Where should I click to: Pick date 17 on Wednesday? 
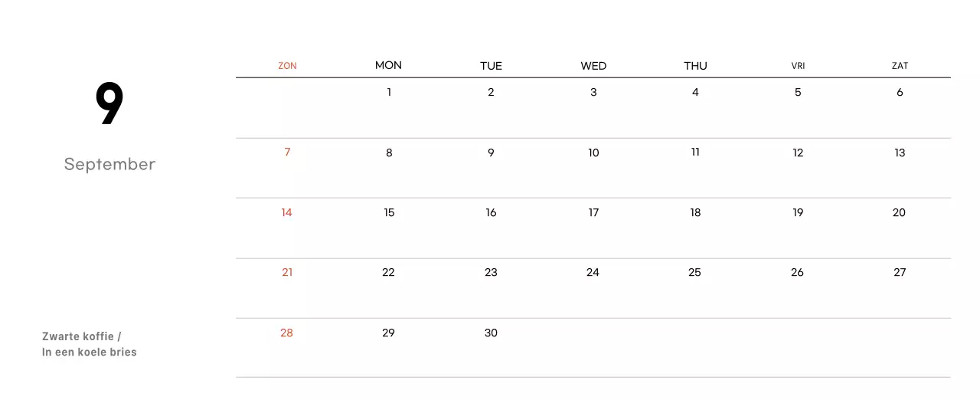click(x=593, y=213)
